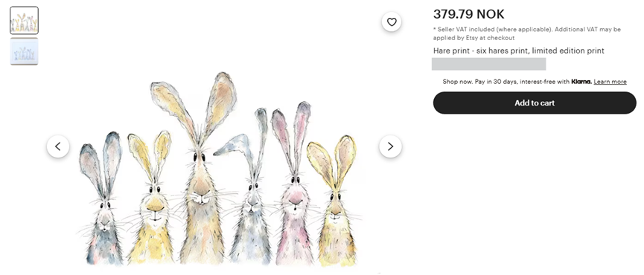The width and height of the screenshot is (644, 275).
Task: Select the first six hares thumbnail
Action: coord(25,21)
